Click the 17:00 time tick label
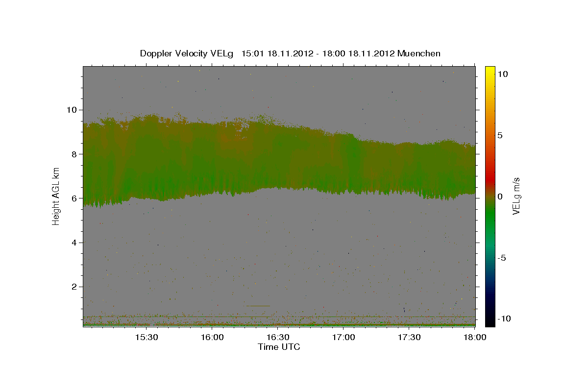 343,338
